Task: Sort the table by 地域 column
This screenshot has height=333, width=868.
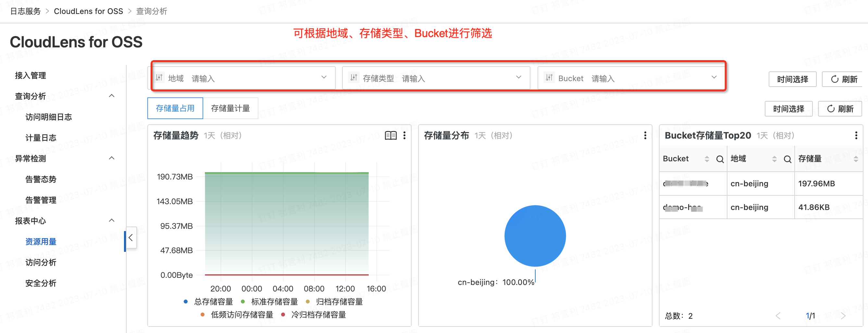Action: point(774,159)
